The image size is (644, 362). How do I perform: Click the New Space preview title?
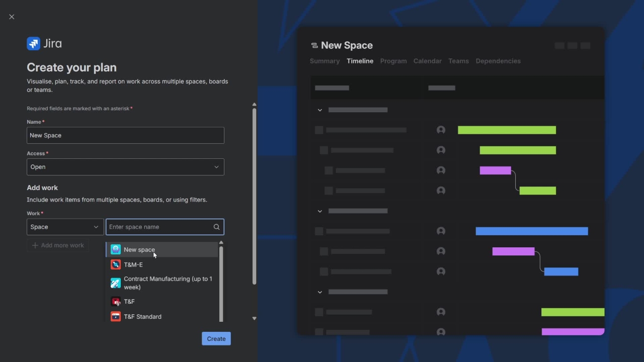click(347, 45)
